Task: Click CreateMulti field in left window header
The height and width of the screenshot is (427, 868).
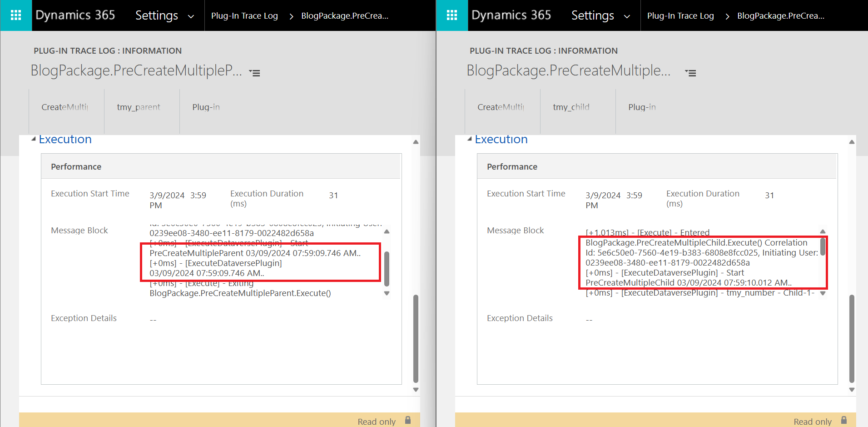Action: click(65, 107)
